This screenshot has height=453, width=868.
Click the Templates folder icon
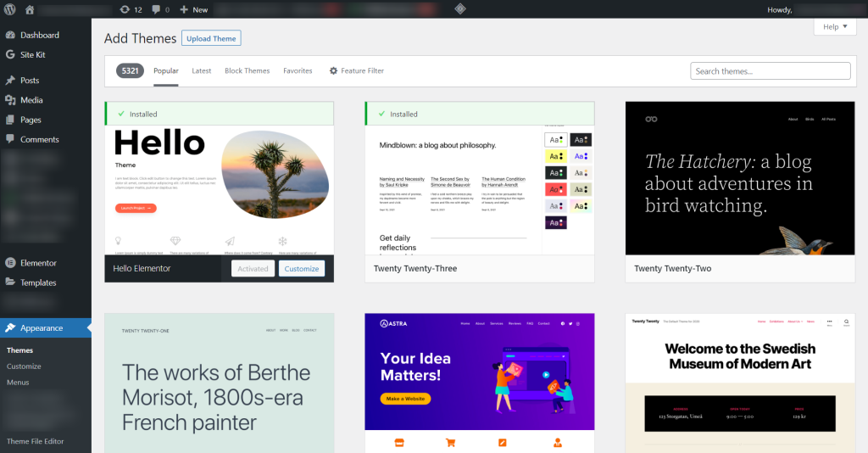(10, 282)
